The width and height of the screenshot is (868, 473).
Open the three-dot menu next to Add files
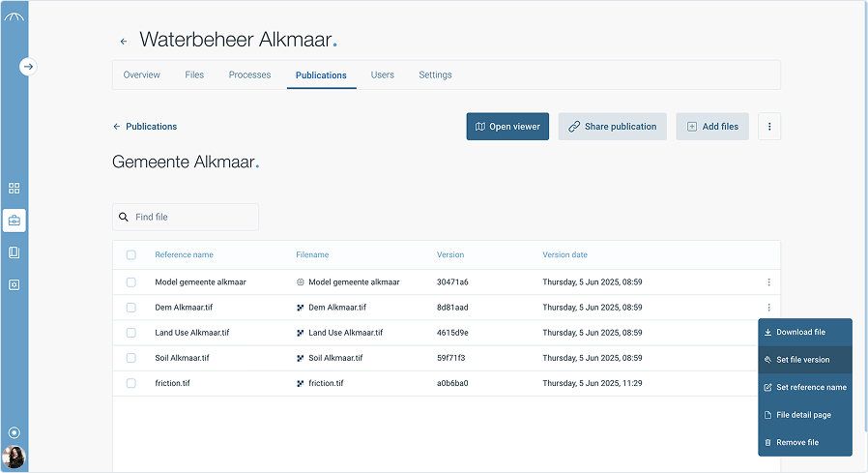click(x=769, y=127)
